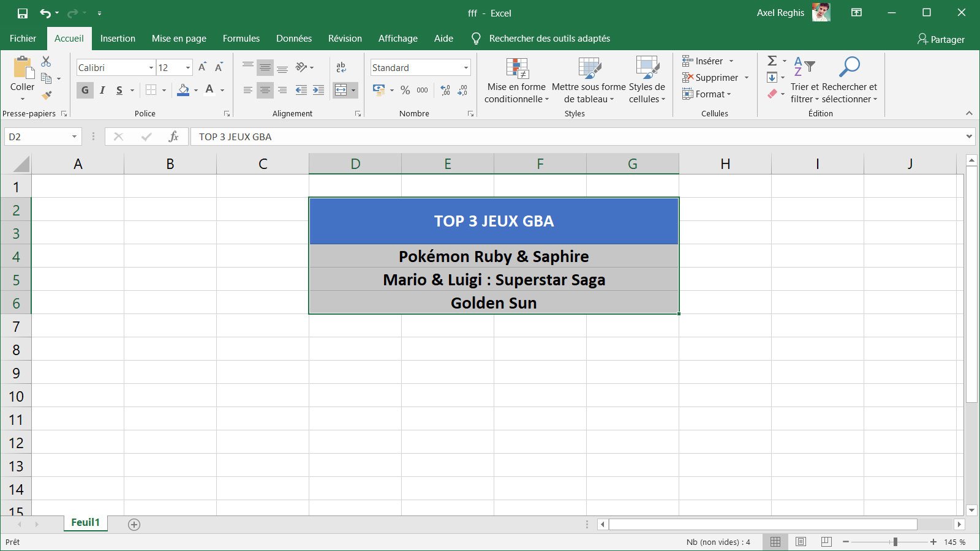980x551 pixels.
Task: Select the font color red swatch
Action: tap(208, 90)
